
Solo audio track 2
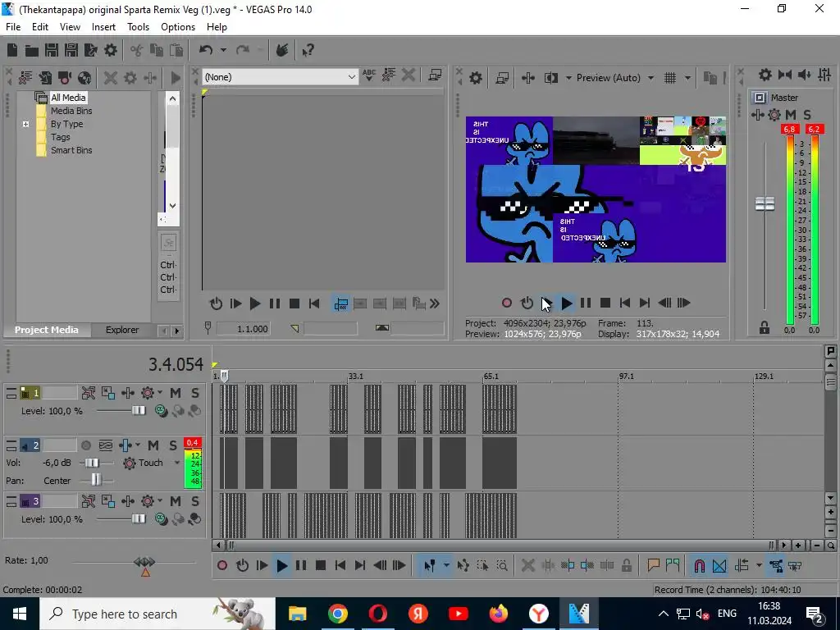pos(172,445)
